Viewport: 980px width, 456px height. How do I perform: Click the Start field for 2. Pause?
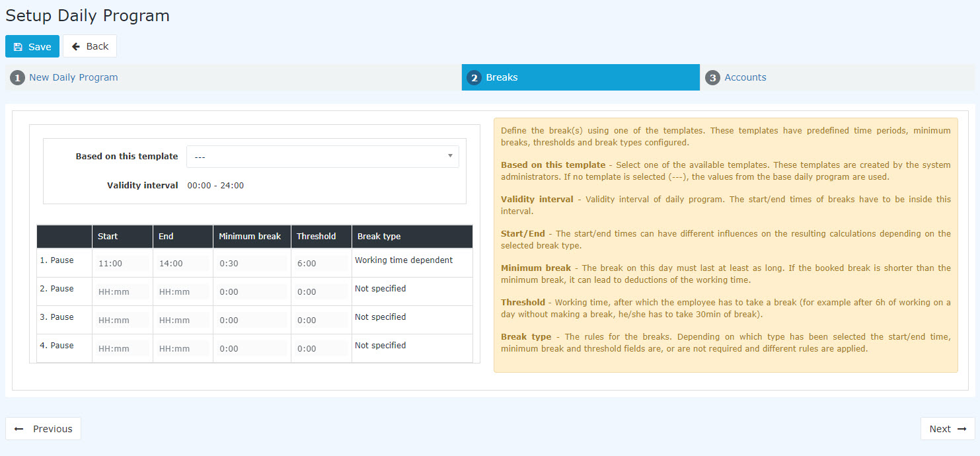coord(122,291)
